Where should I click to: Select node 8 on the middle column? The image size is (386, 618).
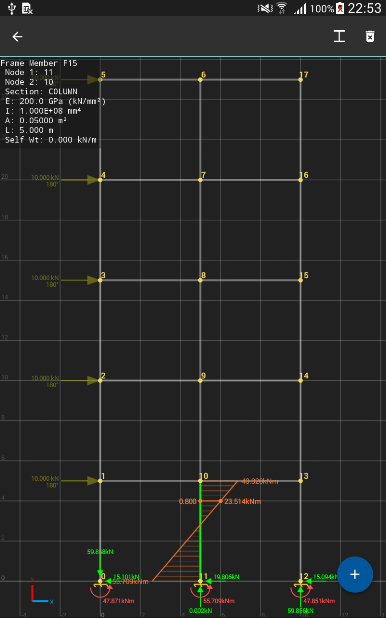(x=200, y=280)
